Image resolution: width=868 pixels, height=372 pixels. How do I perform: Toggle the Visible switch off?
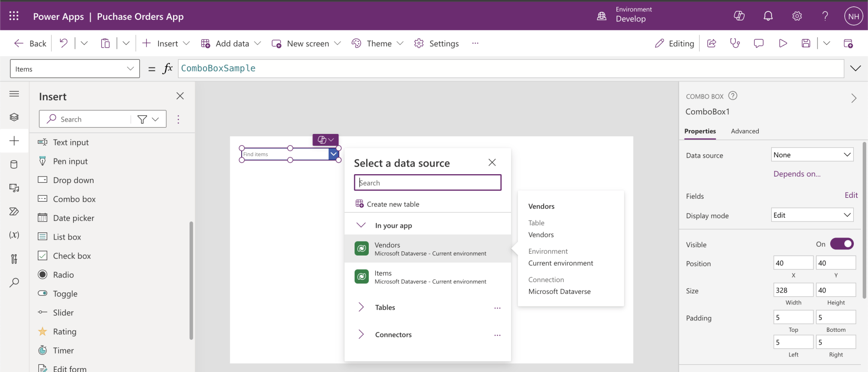tap(842, 244)
